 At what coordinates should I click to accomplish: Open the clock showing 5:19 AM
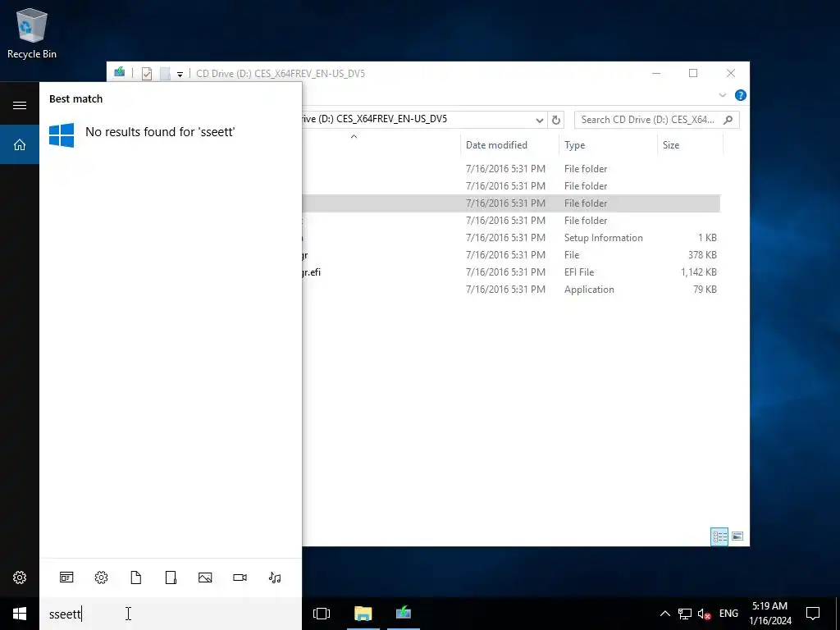coord(769,614)
